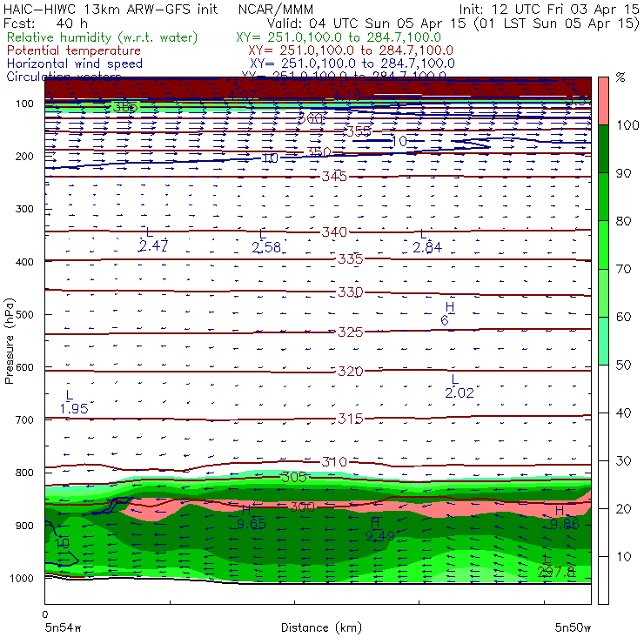
Task: Click the red 'XY= 251.0,100.0 to 284.7,100.0' text
Action: [x=351, y=50]
